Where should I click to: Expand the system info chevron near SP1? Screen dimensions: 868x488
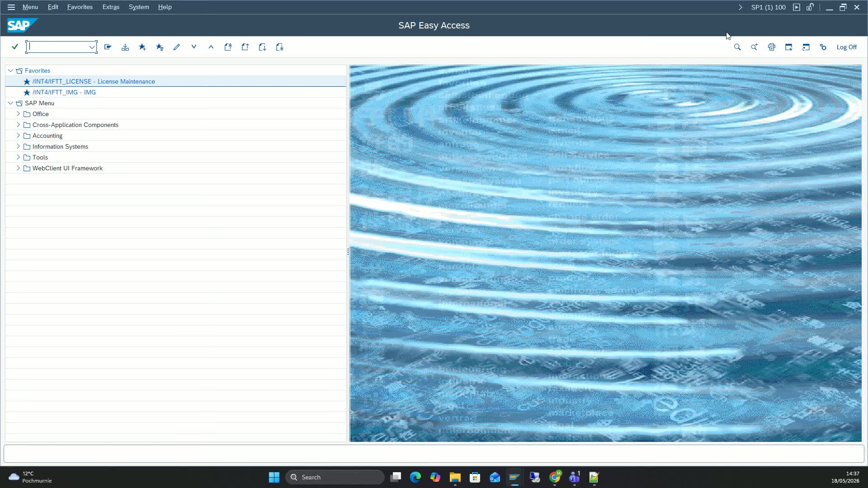point(740,7)
